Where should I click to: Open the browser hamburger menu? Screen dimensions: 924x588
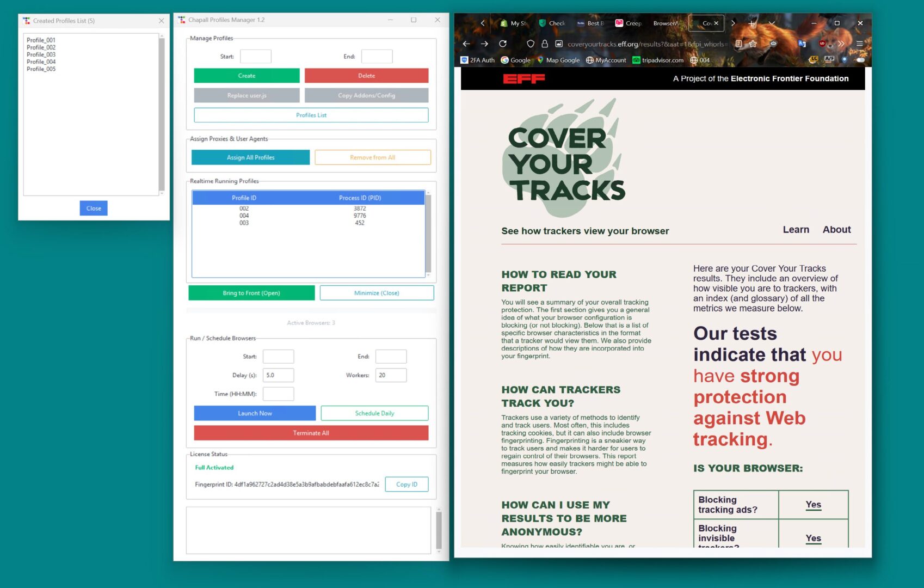coord(860,44)
